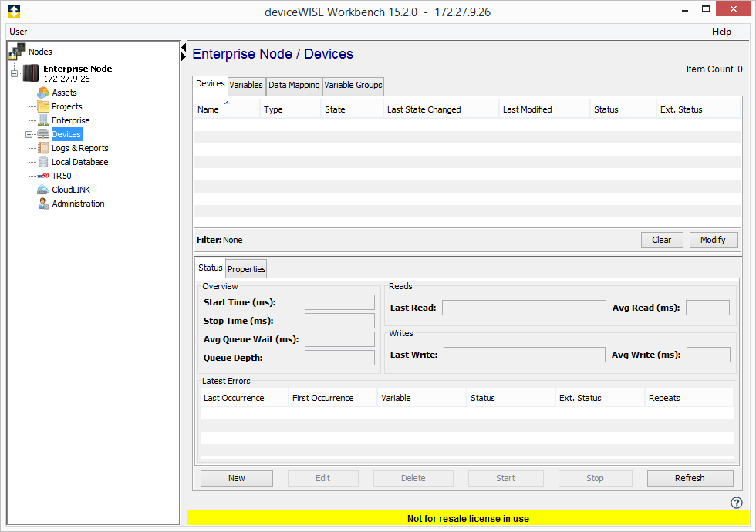Viewport: 756px width, 532px height.
Task: Click the Modify filter button
Action: click(x=713, y=240)
